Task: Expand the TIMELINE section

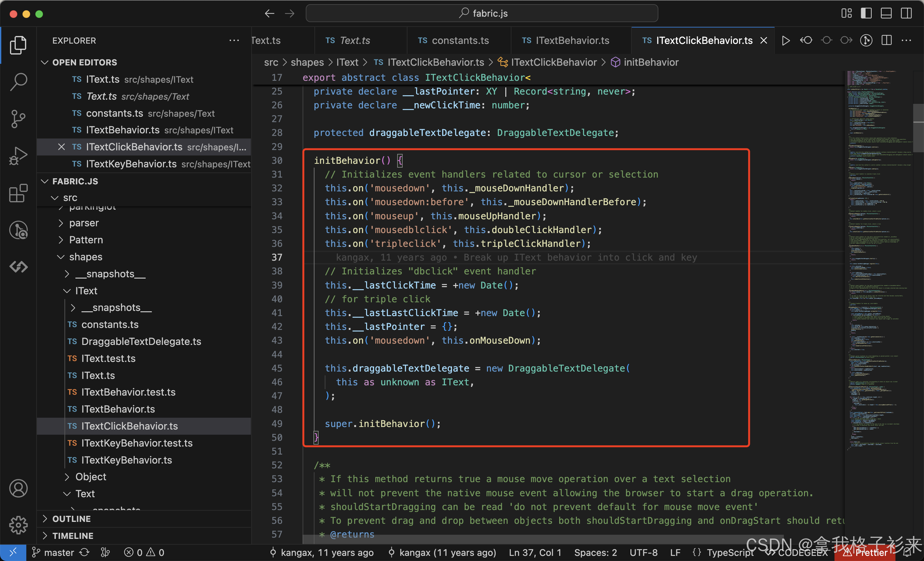Action: click(x=73, y=536)
